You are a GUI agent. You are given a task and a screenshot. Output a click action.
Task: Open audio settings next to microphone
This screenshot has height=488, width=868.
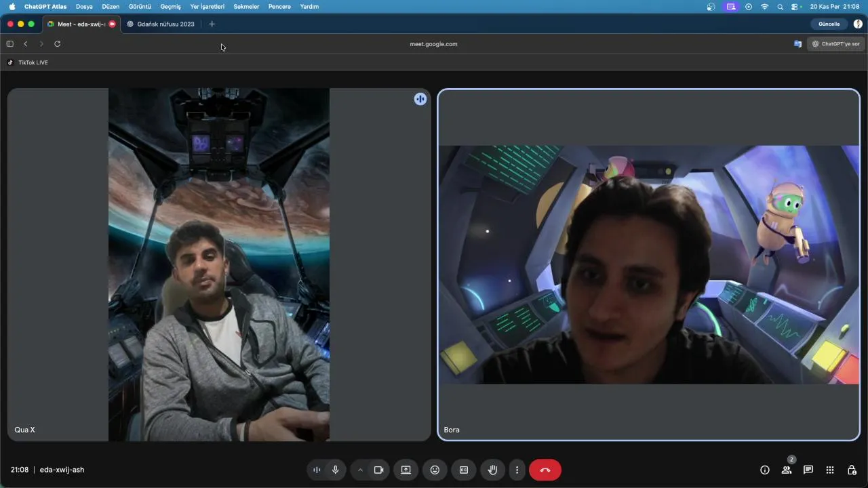[x=317, y=470]
